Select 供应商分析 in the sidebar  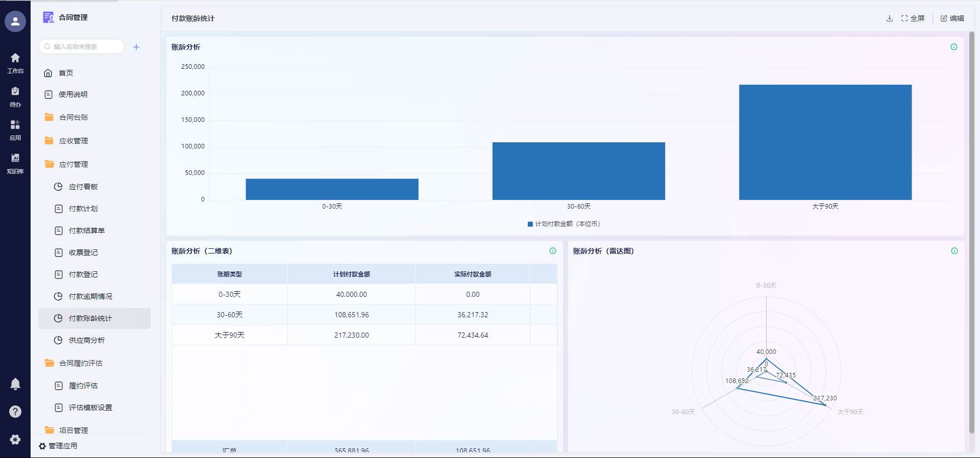[x=87, y=340]
